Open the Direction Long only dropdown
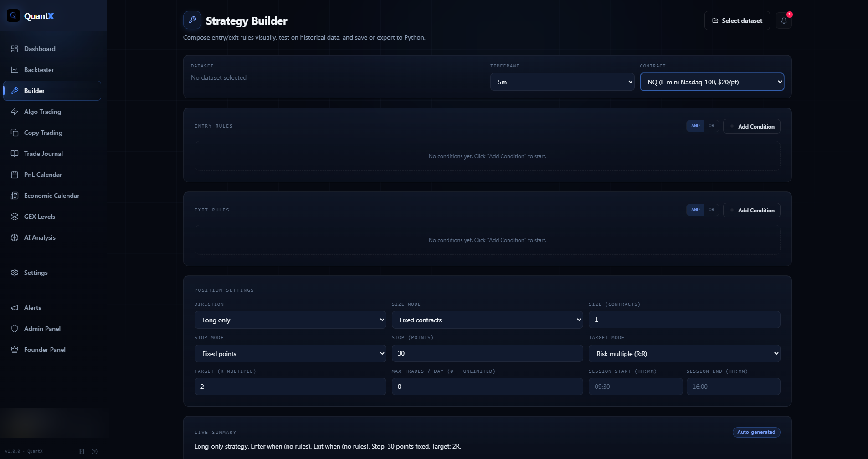Viewport: 868px width, 459px height. tap(290, 320)
